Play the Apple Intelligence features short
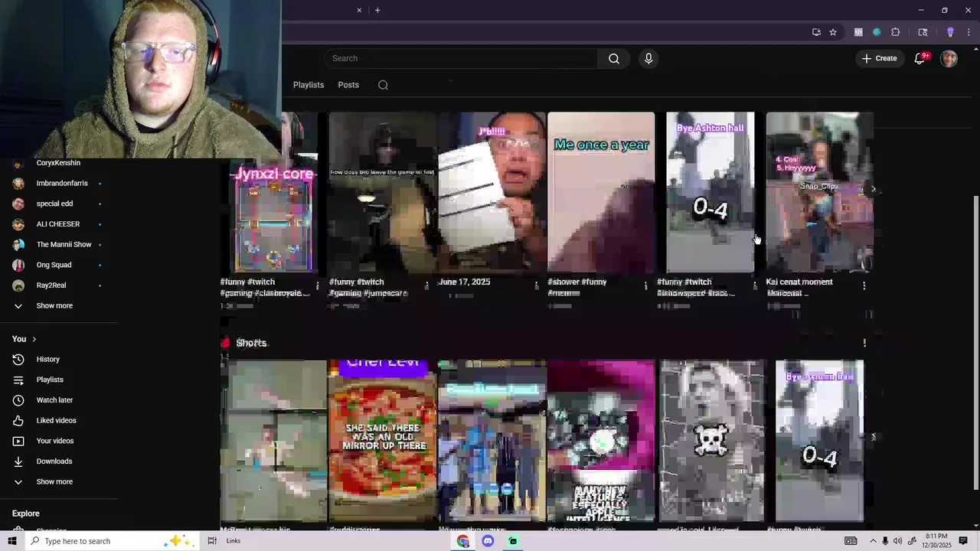The width and height of the screenshot is (980, 551). tap(601, 441)
